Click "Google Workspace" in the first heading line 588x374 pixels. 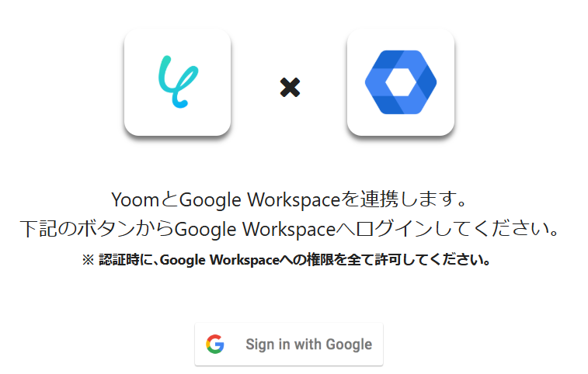pos(260,200)
